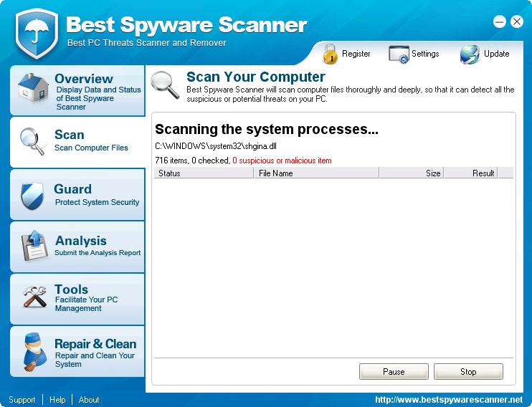The width and height of the screenshot is (532, 407).
Task: Go to the Analysis section
Action: coord(77,246)
